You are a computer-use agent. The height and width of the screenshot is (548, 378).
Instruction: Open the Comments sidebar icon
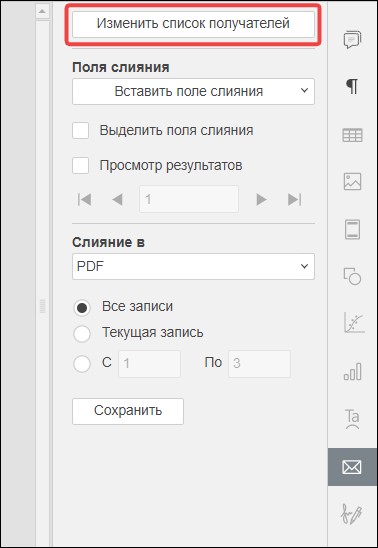click(352, 39)
